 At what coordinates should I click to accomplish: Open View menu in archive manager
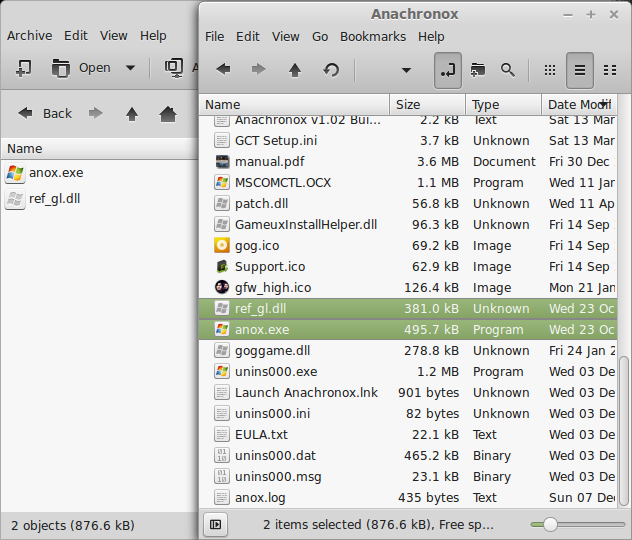tap(114, 35)
